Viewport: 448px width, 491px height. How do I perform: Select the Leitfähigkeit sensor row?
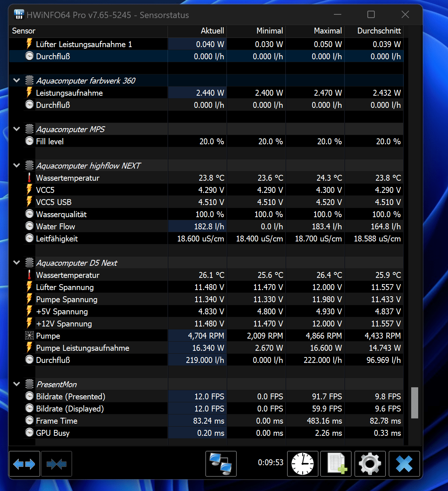[206, 239]
